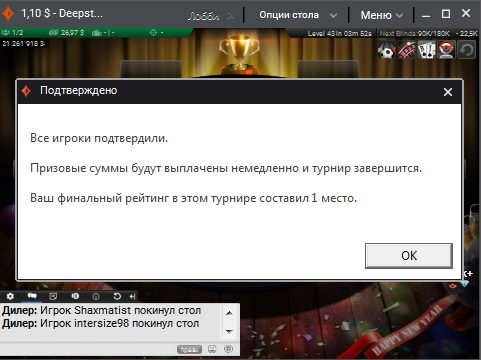Maximize the poker table window

pos(446,14)
